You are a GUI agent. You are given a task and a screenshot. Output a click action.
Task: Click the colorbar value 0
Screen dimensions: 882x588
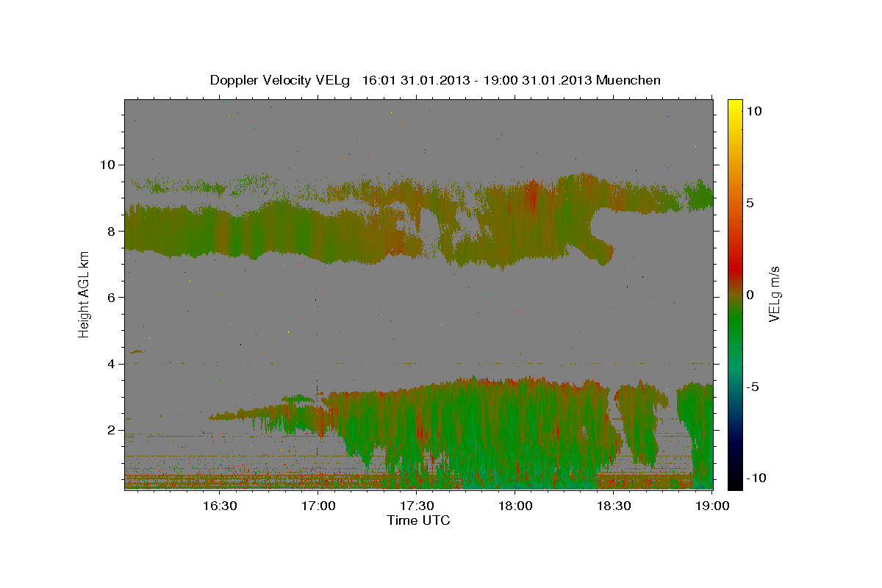[x=750, y=295]
